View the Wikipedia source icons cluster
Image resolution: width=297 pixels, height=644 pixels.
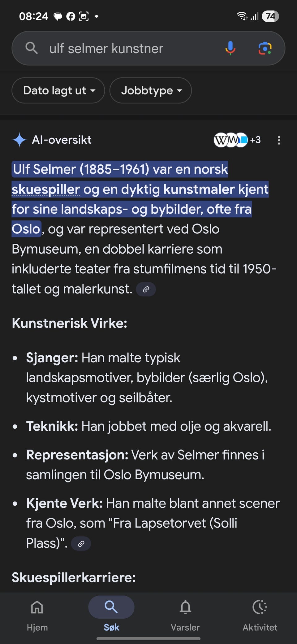click(x=231, y=140)
